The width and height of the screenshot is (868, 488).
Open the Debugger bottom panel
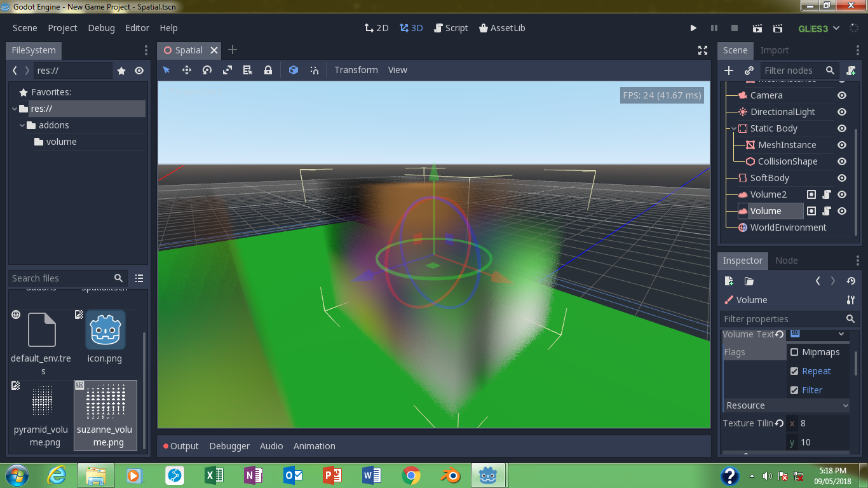[x=229, y=446]
